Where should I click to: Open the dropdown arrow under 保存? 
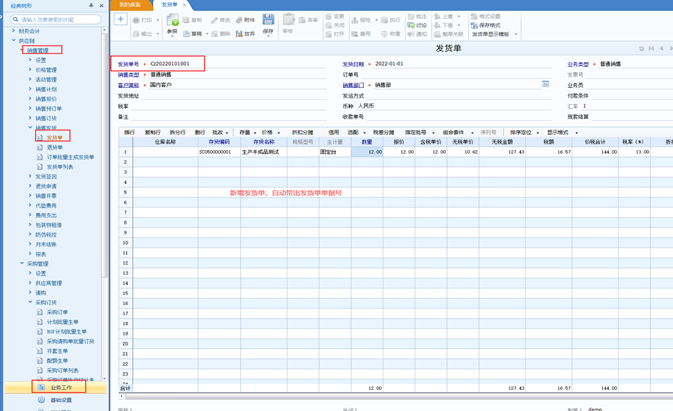coord(268,37)
